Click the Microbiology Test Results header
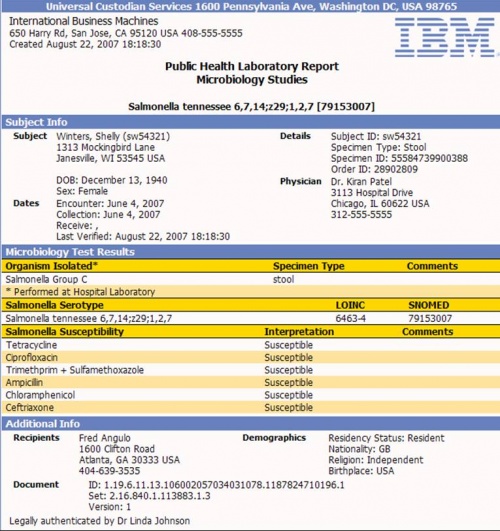The height and width of the screenshot is (531, 500). tap(251, 252)
